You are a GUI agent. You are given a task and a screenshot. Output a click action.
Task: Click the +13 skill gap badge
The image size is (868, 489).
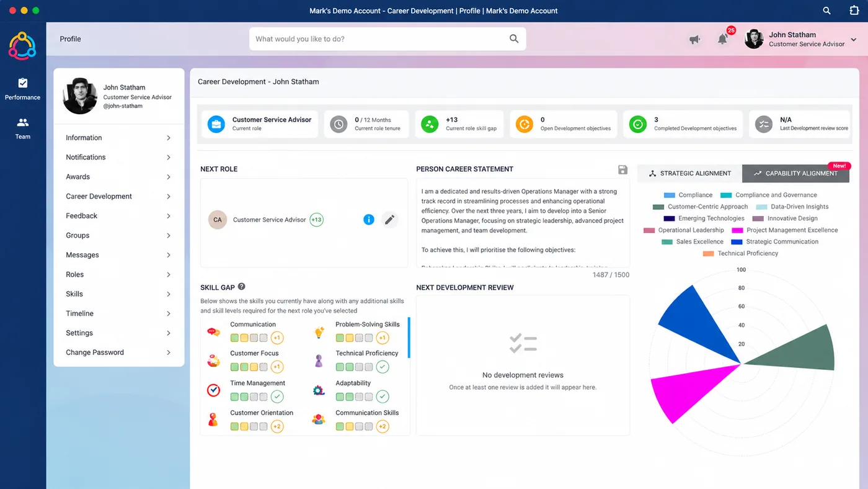316,220
